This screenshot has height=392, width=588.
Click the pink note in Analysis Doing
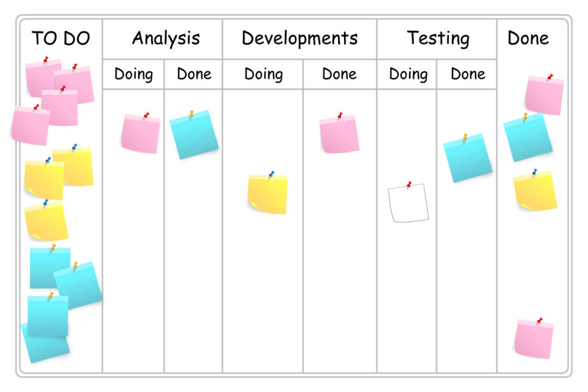click(141, 134)
